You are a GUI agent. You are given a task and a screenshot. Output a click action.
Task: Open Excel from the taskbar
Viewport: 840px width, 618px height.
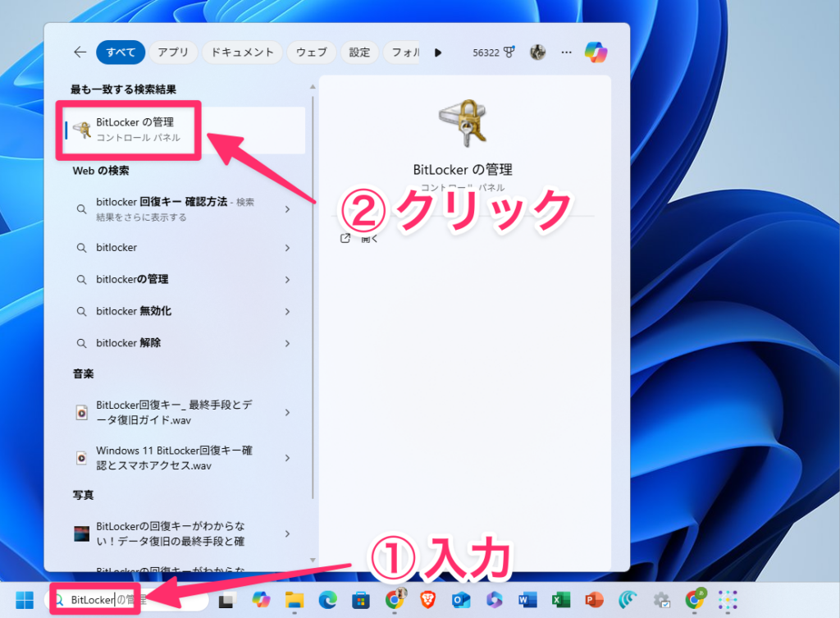coord(561,600)
